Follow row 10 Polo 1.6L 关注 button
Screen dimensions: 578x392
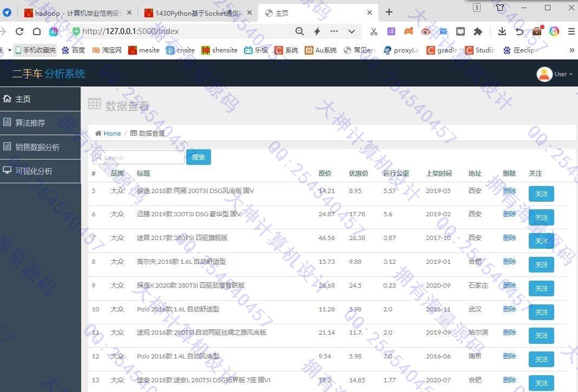click(541, 312)
